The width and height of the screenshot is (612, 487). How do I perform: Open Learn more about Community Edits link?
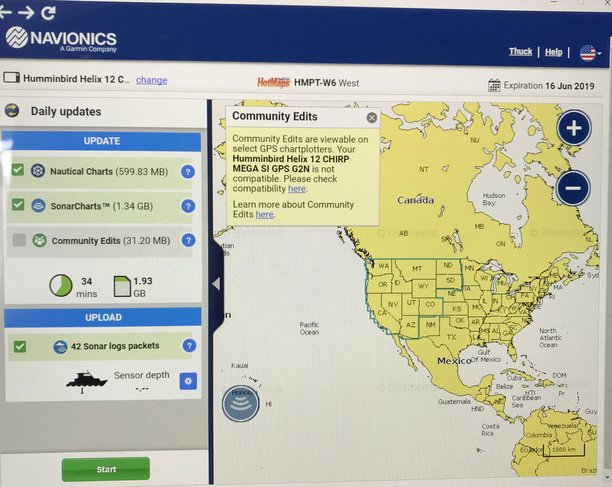(265, 214)
